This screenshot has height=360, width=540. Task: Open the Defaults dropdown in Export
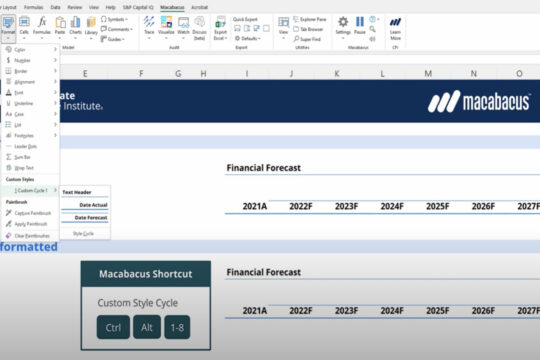[x=248, y=38]
